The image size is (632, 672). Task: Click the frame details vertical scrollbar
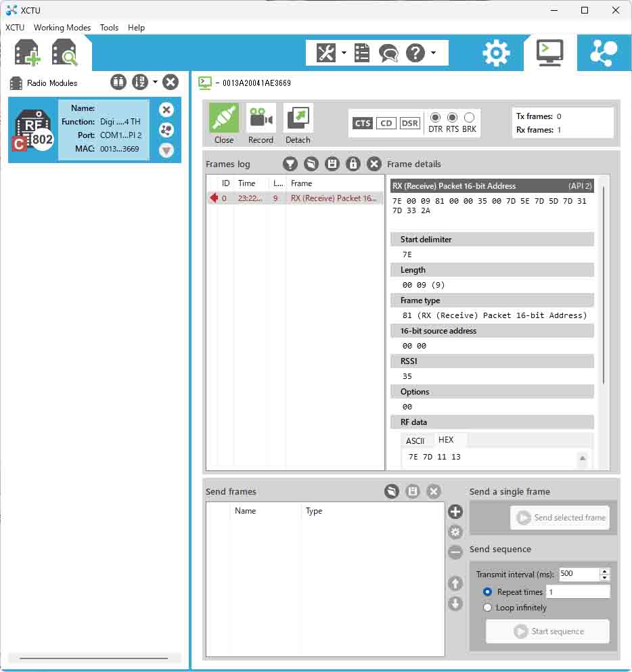click(604, 285)
